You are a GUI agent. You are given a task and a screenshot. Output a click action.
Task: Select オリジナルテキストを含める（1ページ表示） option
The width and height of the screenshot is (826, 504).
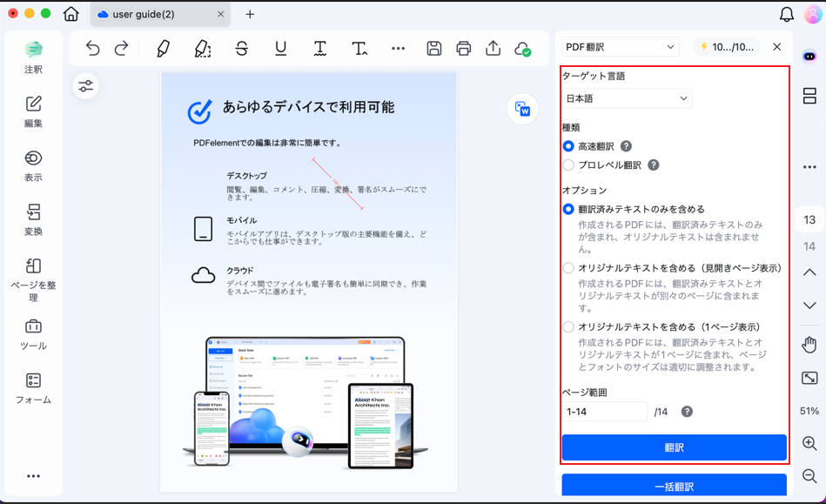click(568, 327)
